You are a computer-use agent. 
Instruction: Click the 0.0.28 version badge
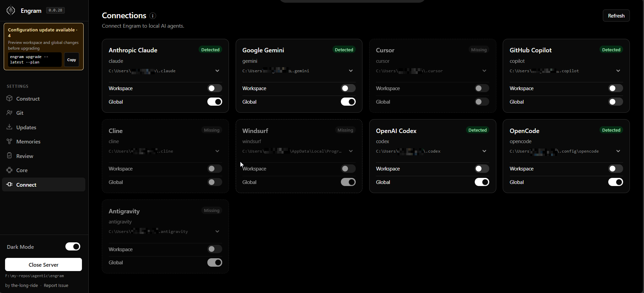click(55, 10)
